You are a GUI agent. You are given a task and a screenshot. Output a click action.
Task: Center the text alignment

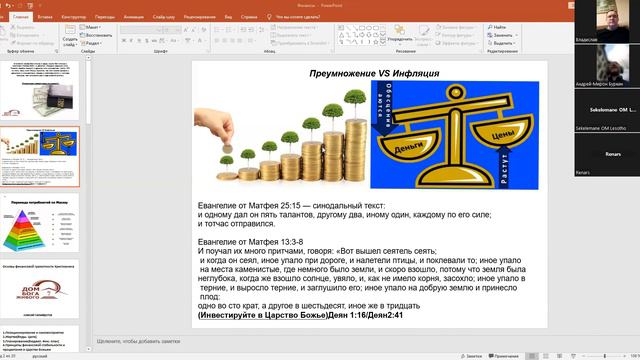(x=224, y=40)
